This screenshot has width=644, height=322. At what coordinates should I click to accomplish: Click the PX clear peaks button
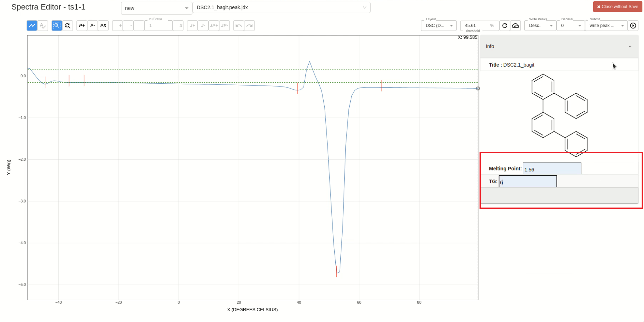(x=103, y=25)
